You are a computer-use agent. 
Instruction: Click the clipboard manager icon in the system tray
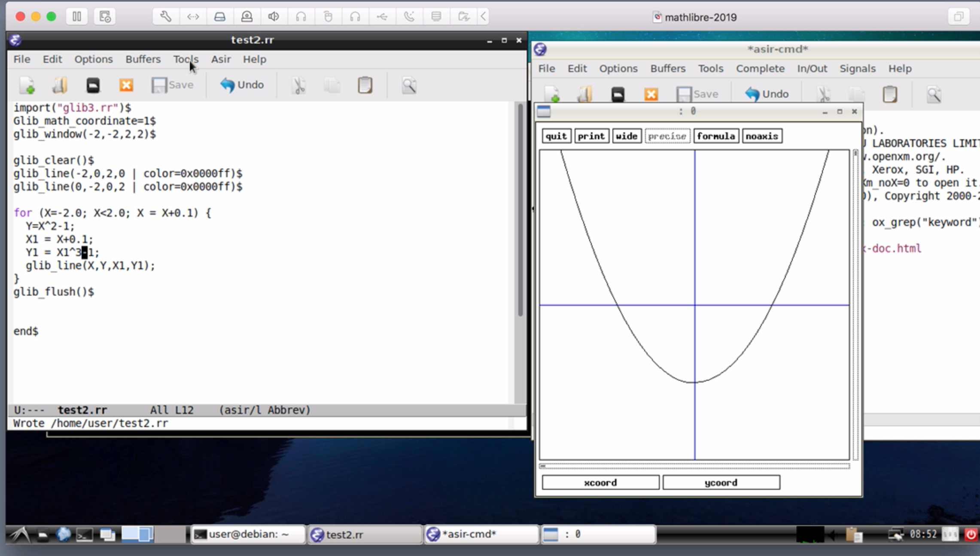pos(854,535)
